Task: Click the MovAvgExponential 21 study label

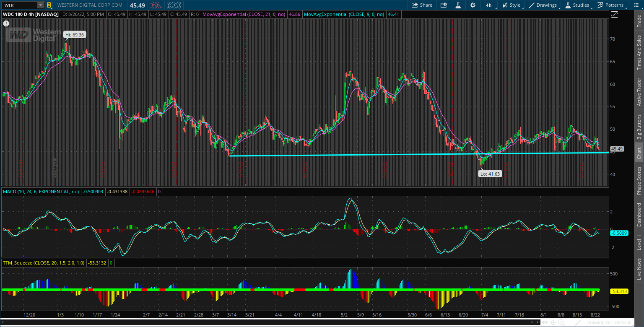Action: pos(244,14)
